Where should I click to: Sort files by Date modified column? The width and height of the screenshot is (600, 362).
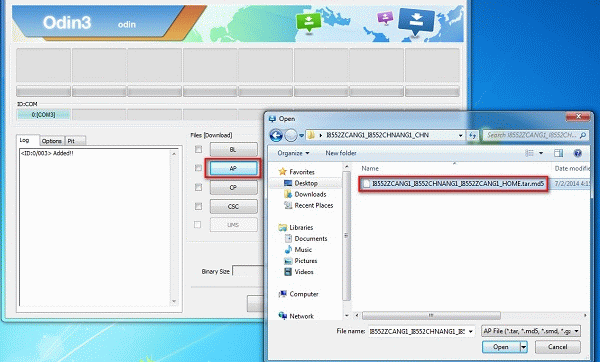point(572,168)
